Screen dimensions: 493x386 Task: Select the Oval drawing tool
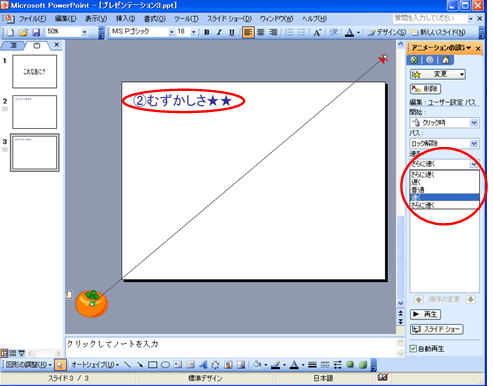coord(165,365)
